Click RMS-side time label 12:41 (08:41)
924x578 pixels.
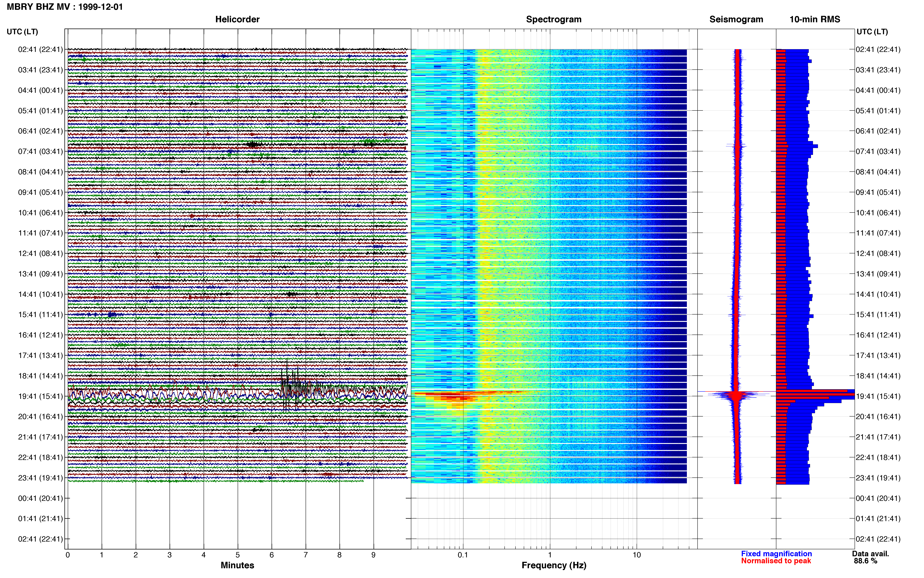click(878, 253)
